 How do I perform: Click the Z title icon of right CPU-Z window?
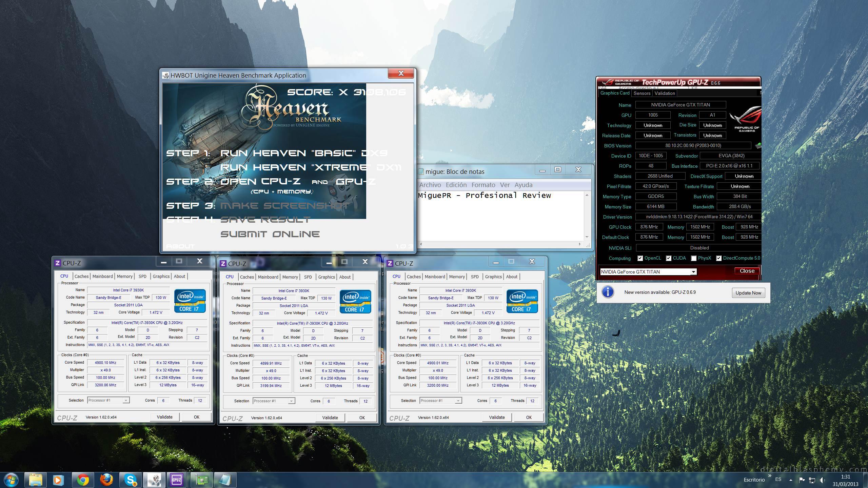pyautogui.click(x=390, y=263)
